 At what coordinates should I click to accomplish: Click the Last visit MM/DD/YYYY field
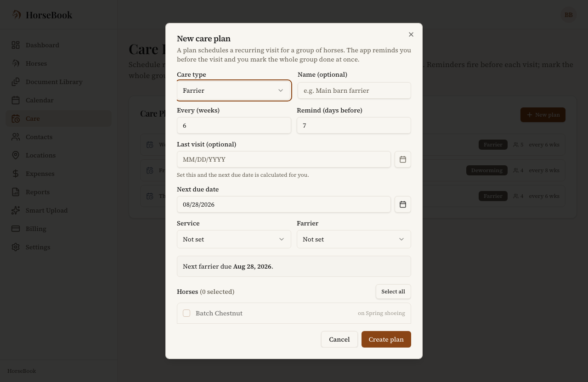[x=284, y=159]
